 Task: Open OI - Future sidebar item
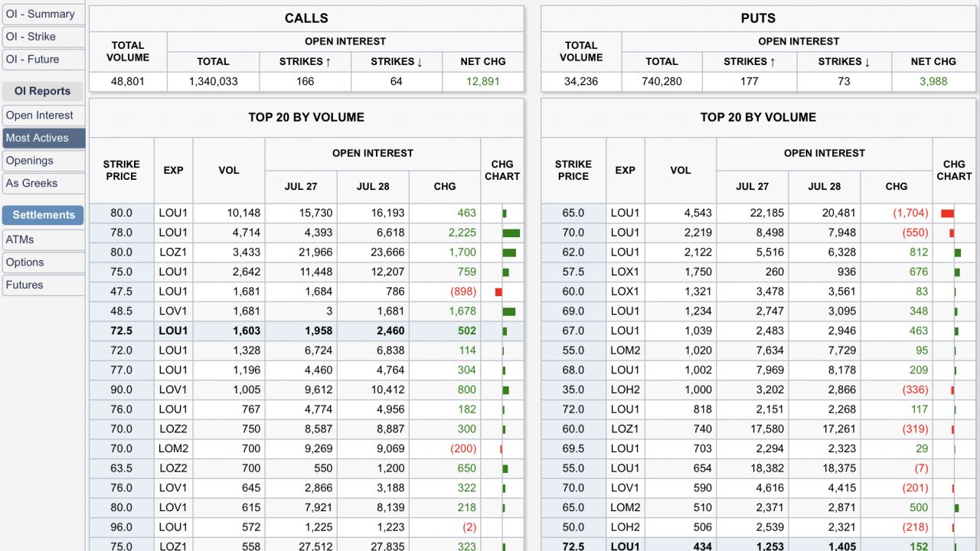point(33,59)
